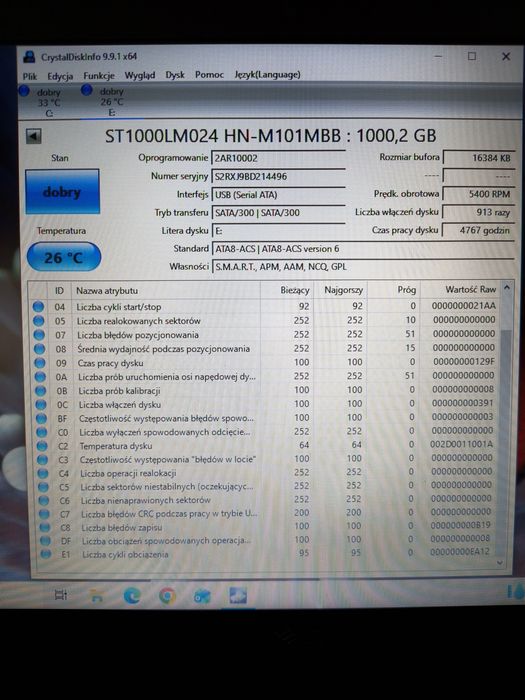Click status icon of row 0C włączeń dysku
This screenshot has width=525, height=700.
41,404
